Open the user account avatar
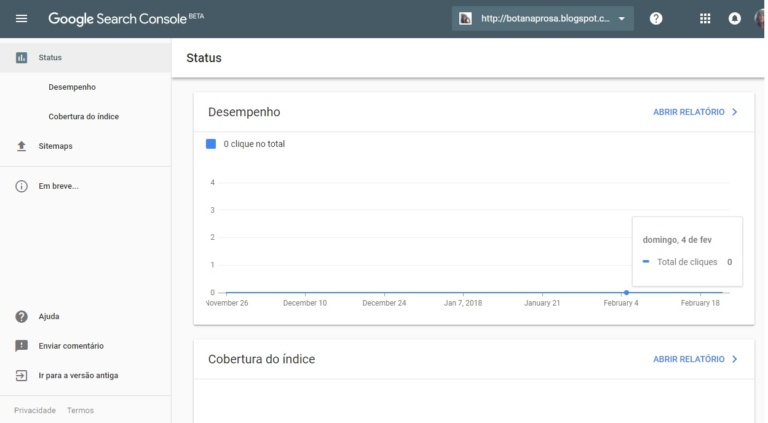This screenshot has width=768, height=423. (760, 19)
